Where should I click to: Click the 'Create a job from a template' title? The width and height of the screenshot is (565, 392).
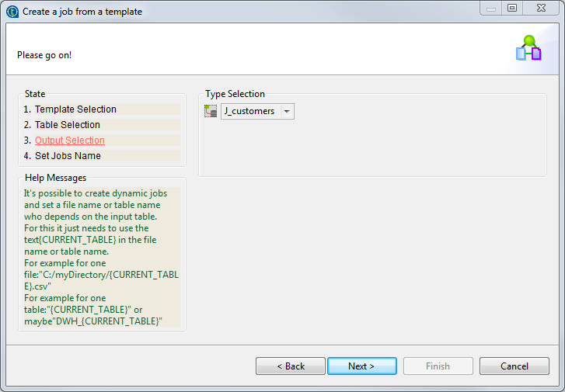coord(82,12)
